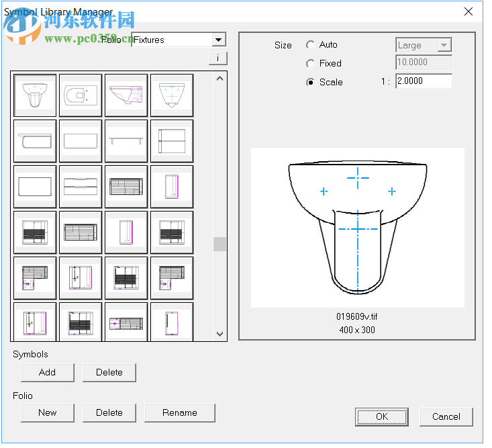Select the Scale size radio button
The image size is (492, 448).
click(310, 82)
